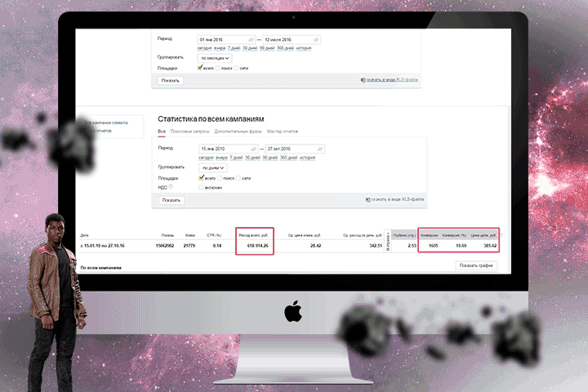
Task: Click the Глубина (стр.) column header
Action: [404, 235]
